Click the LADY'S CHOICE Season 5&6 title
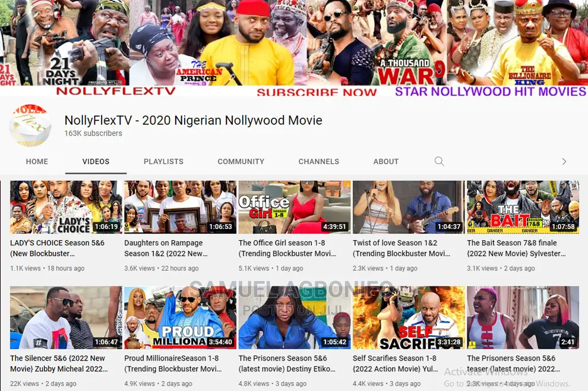This screenshot has height=391, width=588. tap(58, 248)
